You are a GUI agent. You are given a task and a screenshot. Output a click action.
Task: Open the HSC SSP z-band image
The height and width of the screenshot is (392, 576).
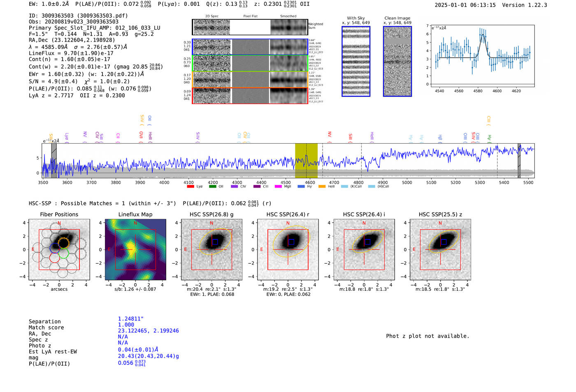click(x=440, y=250)
